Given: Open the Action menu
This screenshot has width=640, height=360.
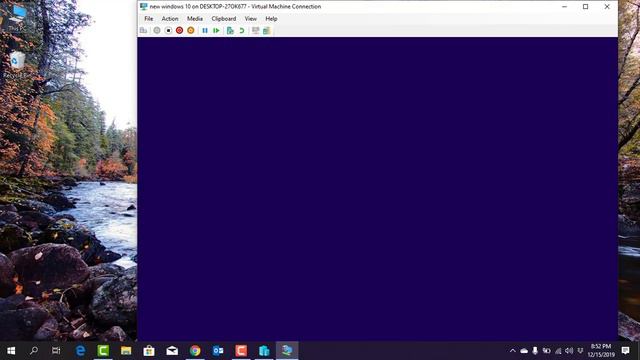Looking at the screenshot, I should 170,19.
